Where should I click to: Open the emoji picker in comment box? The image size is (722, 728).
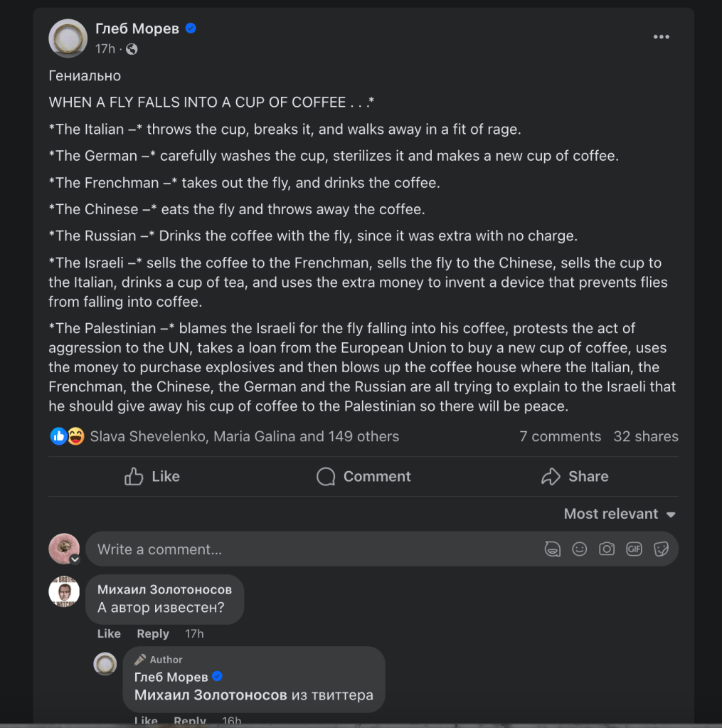(x=580, y=549)
